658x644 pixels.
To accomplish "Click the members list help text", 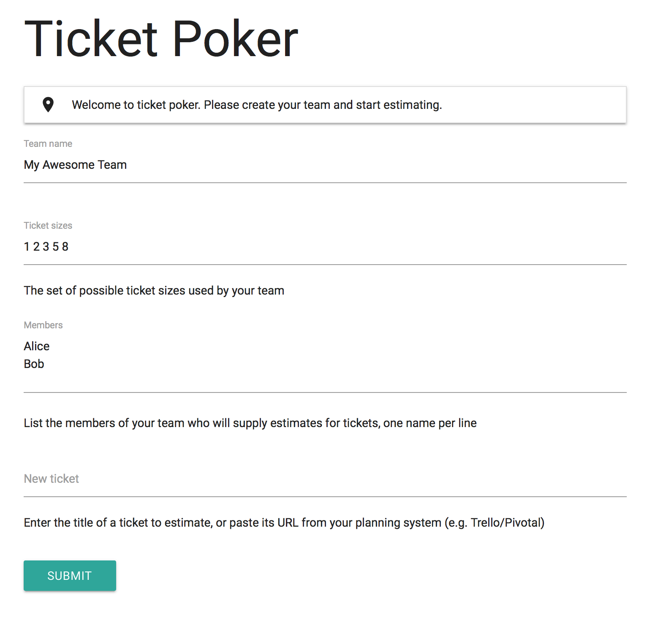I will (250, 423).
